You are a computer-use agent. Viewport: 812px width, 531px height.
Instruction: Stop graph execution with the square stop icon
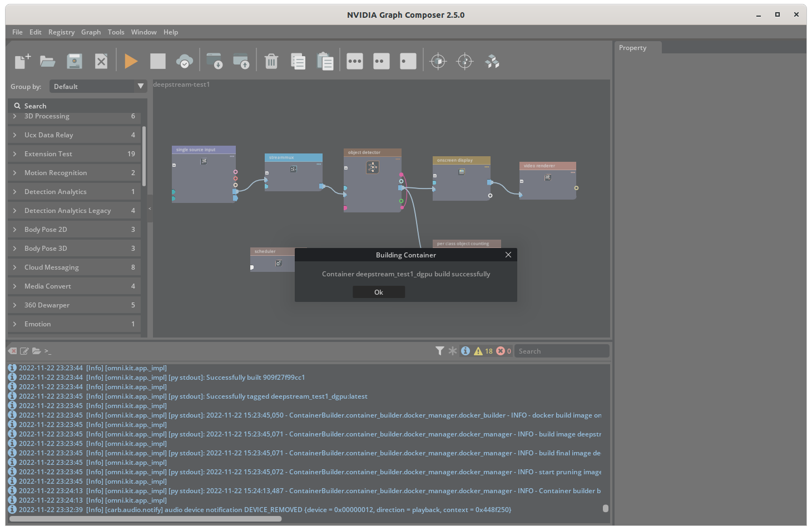[x=158, y=61]
